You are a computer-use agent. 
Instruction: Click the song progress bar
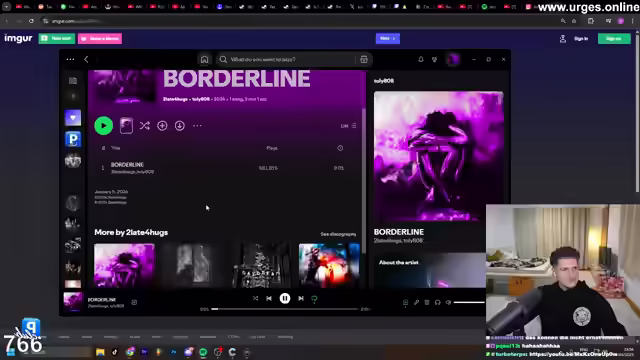285,309
